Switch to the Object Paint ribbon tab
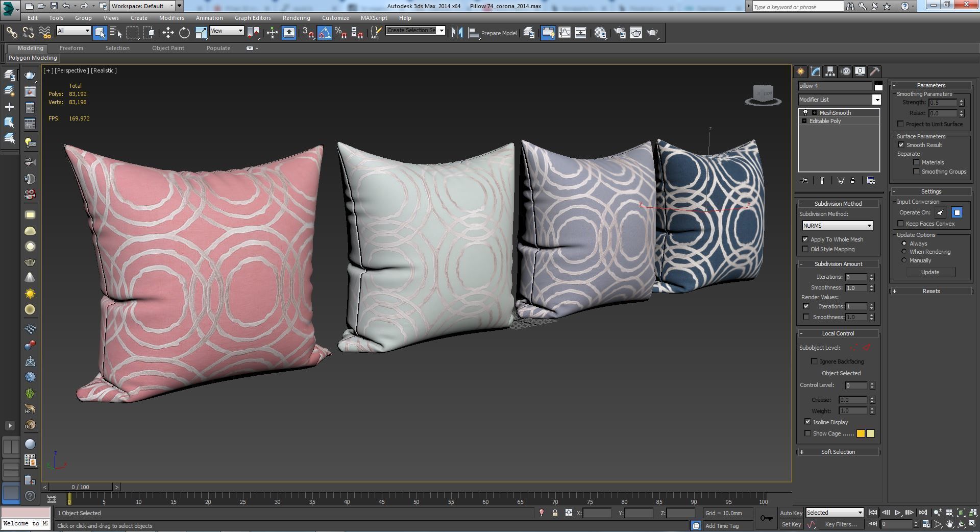 (x=168, y=48)
